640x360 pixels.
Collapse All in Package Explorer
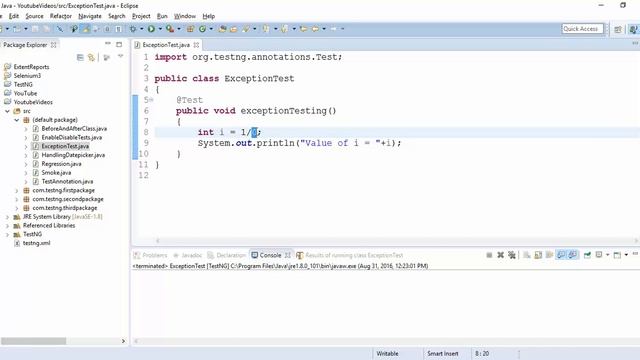pyautogui.click(x=80, y=58)
